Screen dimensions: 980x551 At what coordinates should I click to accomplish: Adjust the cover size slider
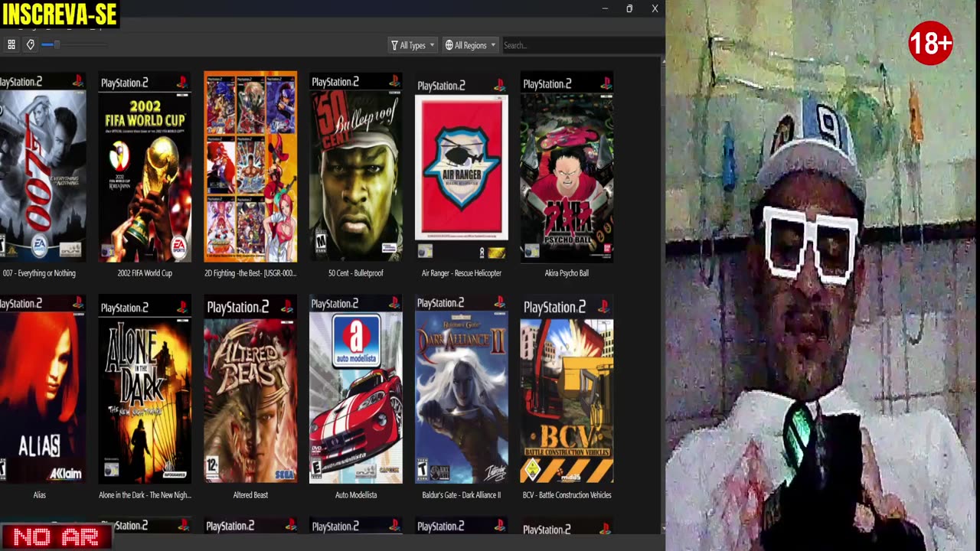pyautogui.click(x=73, y=45)
